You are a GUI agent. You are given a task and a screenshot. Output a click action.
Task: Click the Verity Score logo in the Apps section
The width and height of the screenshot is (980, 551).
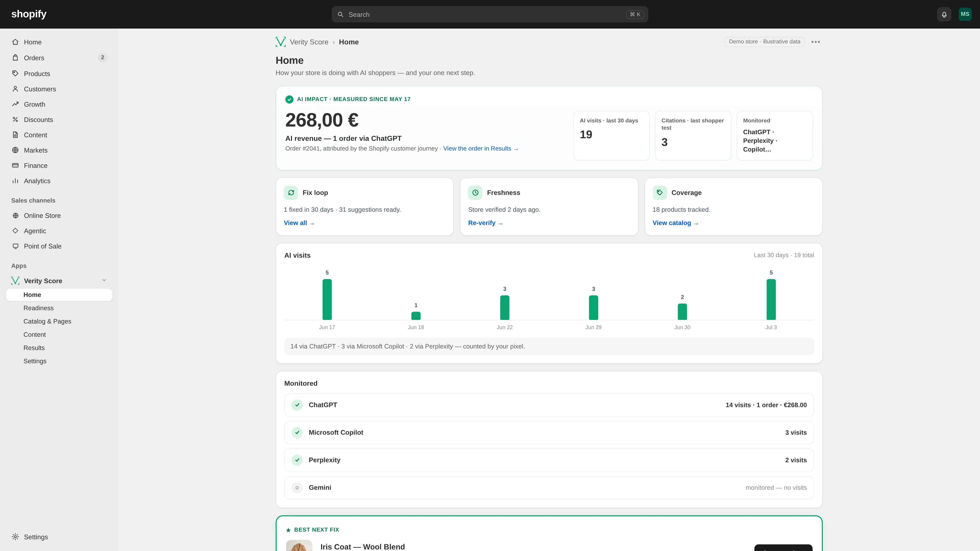(15, 281)
